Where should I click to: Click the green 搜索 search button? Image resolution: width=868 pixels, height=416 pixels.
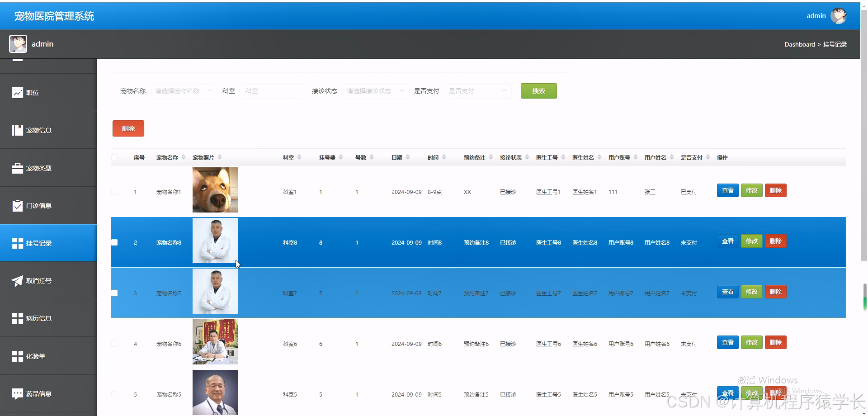(538, 91)
